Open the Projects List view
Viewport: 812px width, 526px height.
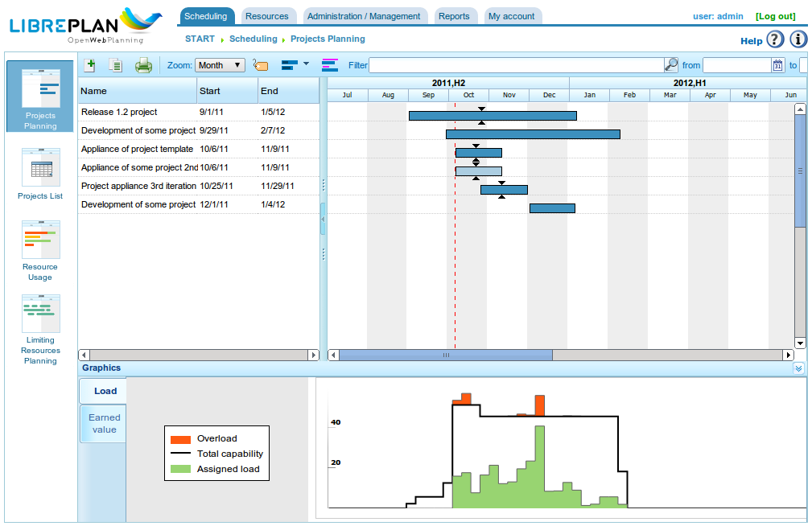click(x=40, y=175)
